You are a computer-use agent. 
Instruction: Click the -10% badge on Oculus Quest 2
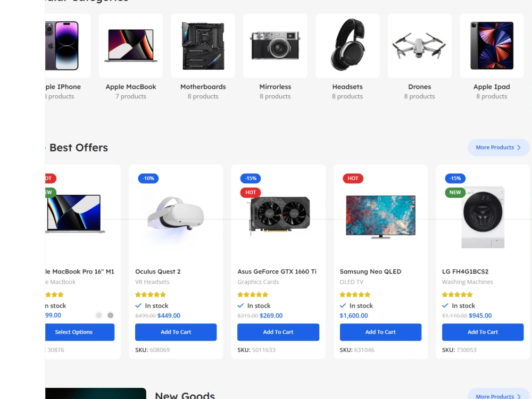coord(148,178)
